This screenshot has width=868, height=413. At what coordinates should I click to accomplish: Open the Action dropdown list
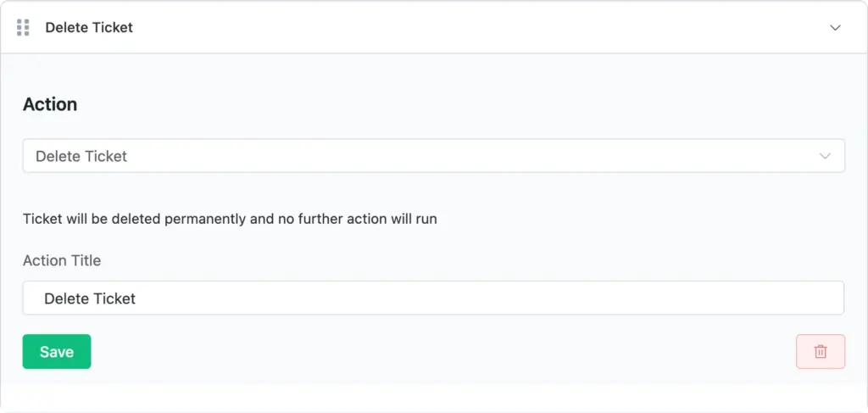pos(433,155)
